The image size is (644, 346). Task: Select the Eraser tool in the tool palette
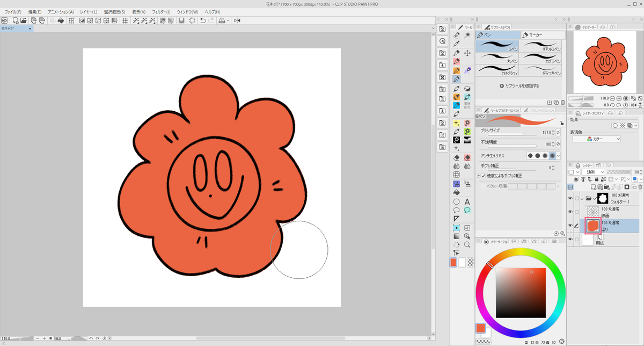click(456, 158)
